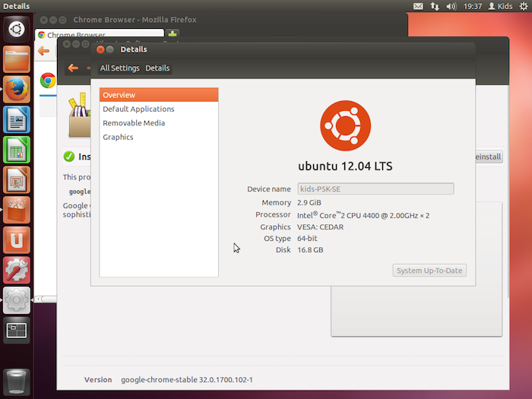Click the Firefox window title bar text

[135, 20]
